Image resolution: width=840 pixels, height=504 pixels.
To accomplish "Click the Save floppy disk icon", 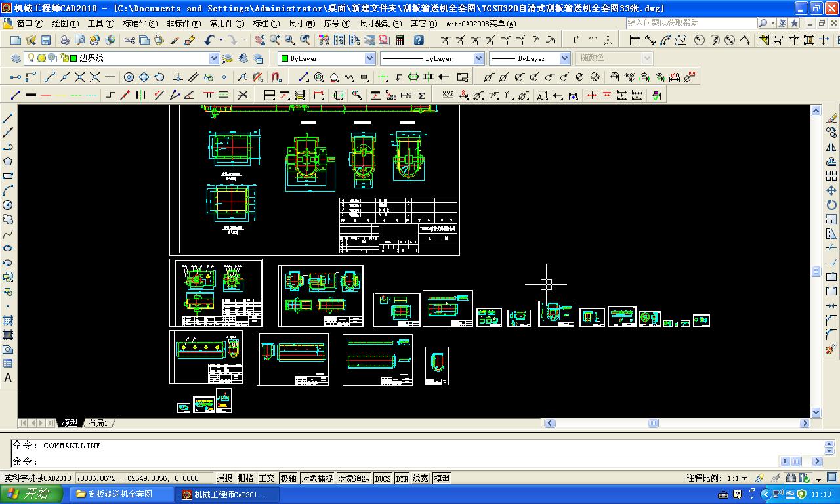I will tap(46, 40).
